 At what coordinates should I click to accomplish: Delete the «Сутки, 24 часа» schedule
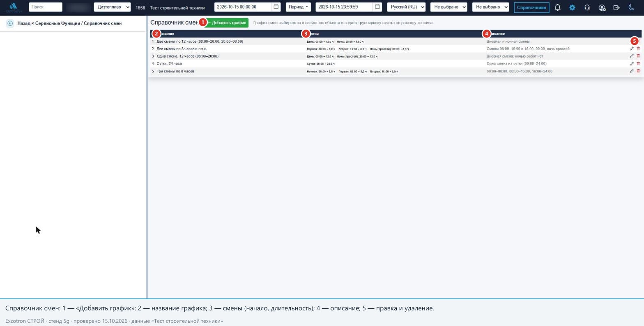[x=638, y=64]
